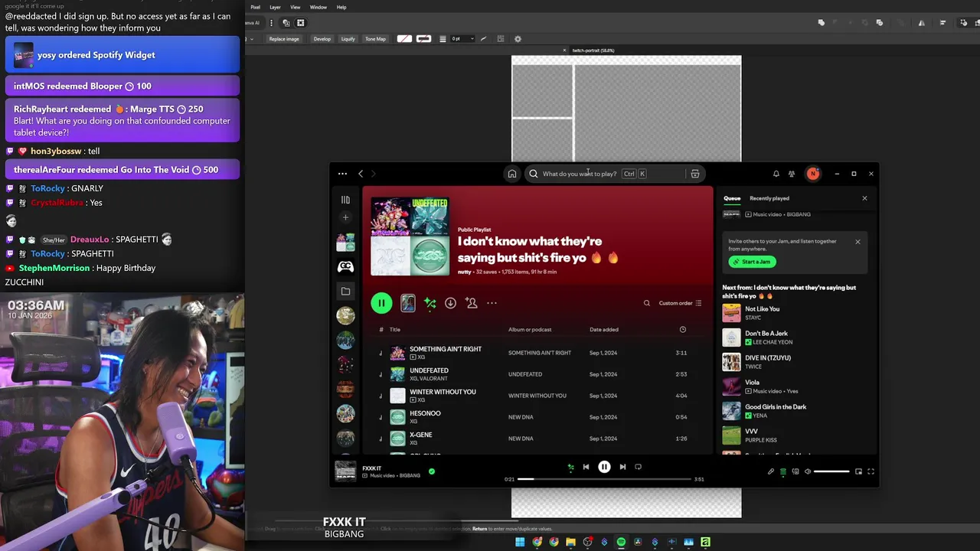Toggle smart shuffle button in playlist header

(430, 303)
